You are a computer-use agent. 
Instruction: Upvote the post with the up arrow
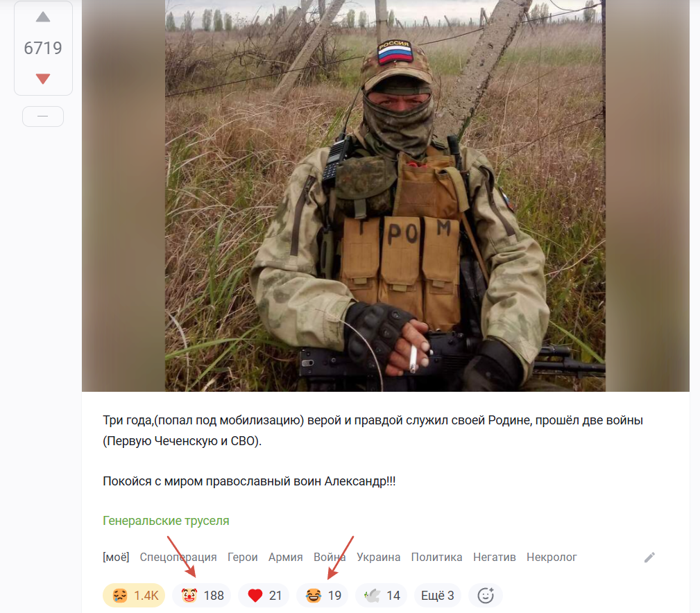pos(43,17)
